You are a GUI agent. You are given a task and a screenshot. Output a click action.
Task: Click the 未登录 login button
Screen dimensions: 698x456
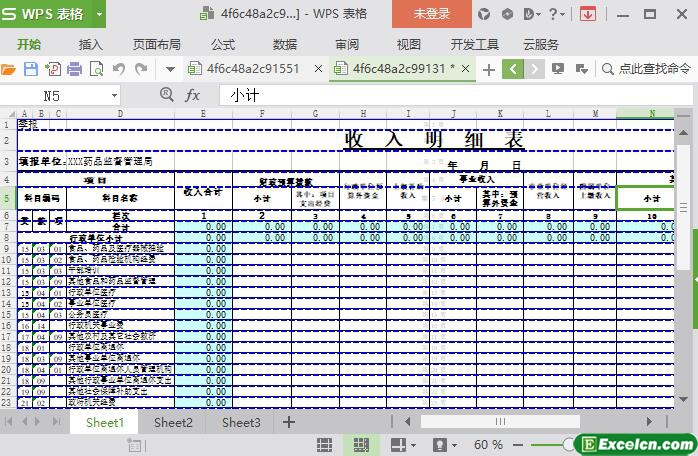(432, 14)
